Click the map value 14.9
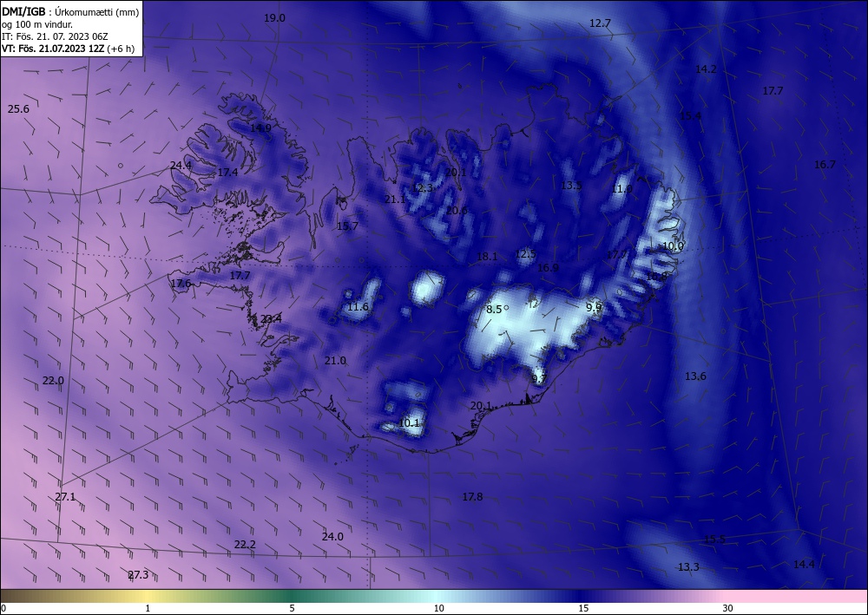The width and height of the screenshot is (868, 615). [x=260, y=128]
